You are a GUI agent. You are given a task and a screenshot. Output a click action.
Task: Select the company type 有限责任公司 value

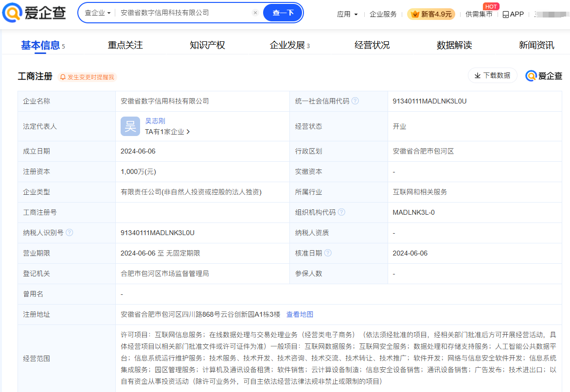[191, 192]
